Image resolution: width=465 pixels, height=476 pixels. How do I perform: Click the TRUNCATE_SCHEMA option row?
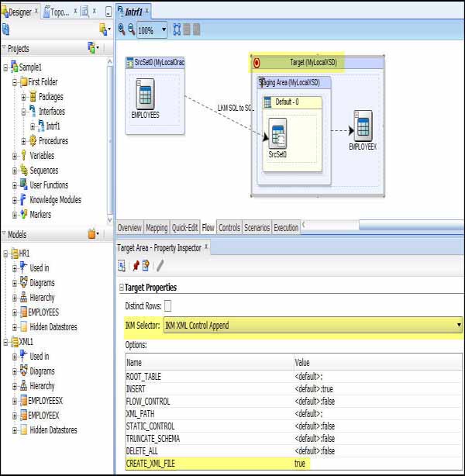[x=294, y=439]
